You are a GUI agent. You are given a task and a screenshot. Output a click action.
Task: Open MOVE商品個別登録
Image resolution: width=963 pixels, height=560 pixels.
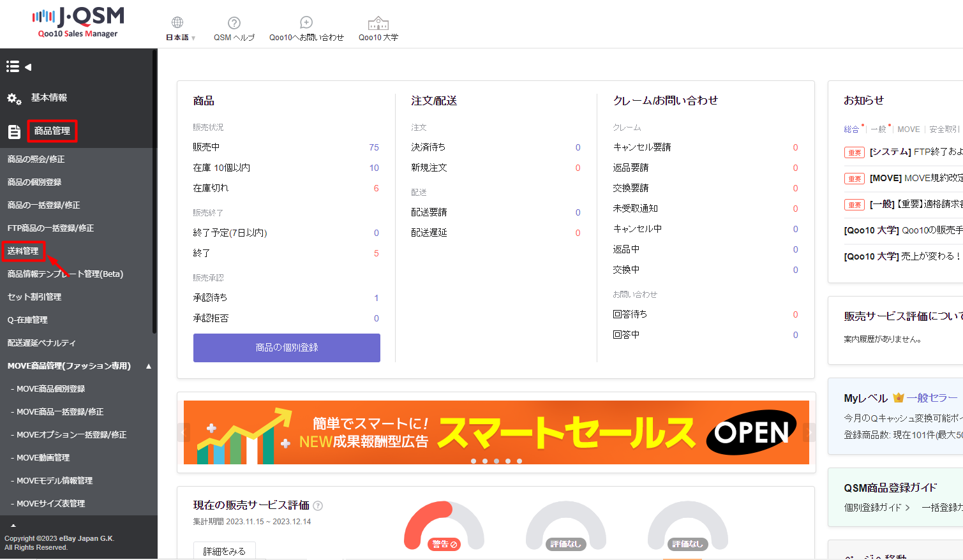(x=50, y=389)
